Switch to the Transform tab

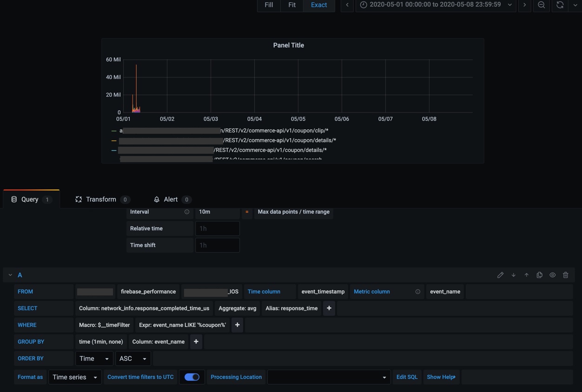tap(101, 199)
